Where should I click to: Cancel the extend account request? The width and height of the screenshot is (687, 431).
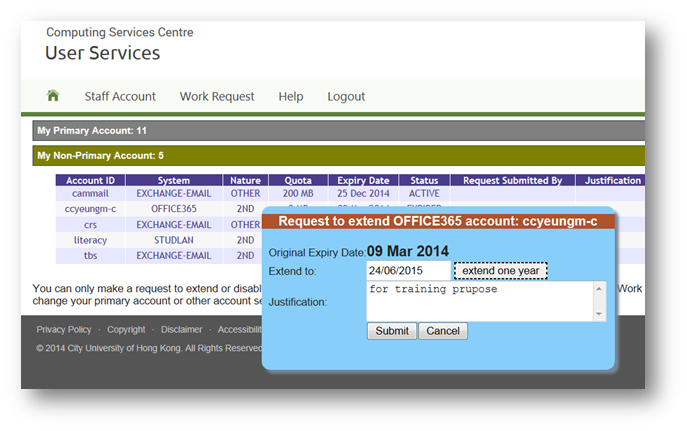coord(444,331)
